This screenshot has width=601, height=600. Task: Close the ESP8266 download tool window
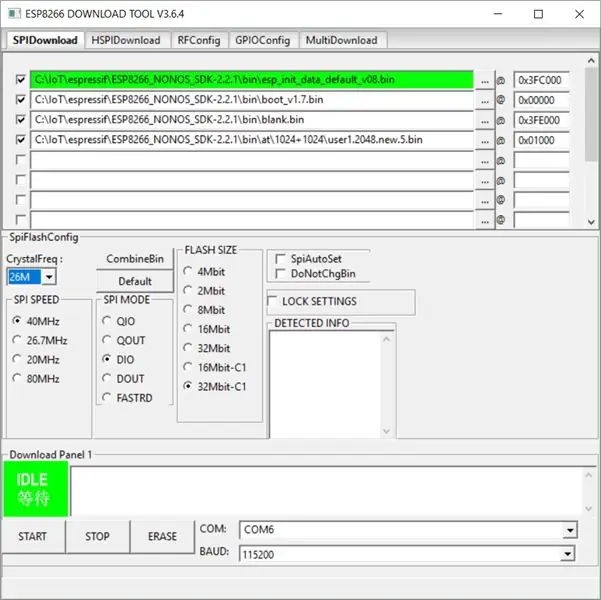[x=579, y=14]
